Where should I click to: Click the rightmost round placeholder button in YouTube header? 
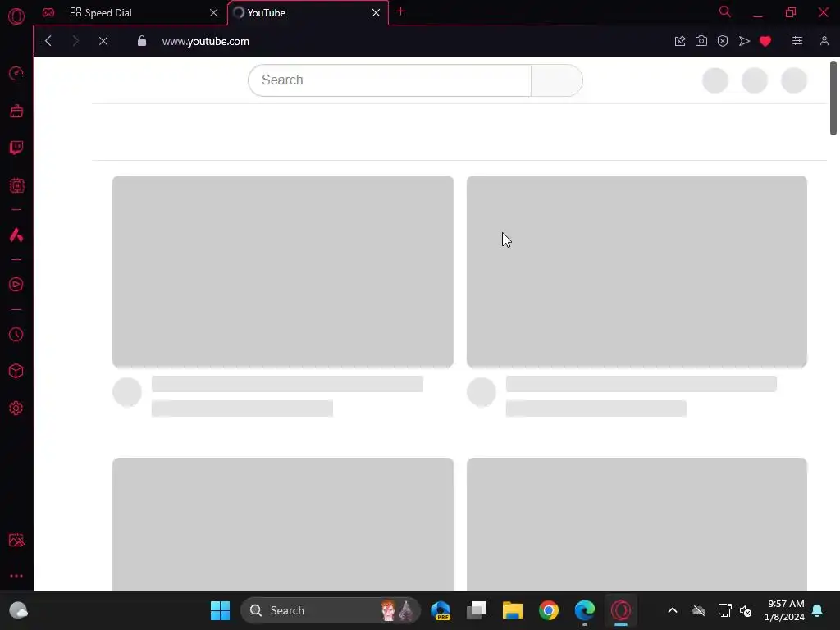pyautogui.click(x=794, y=80)
